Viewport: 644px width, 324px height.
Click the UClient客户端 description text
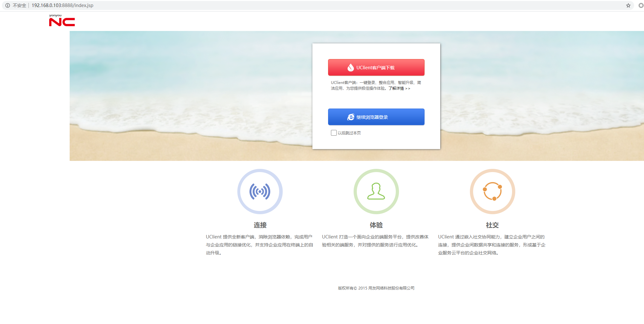[376, 86]
